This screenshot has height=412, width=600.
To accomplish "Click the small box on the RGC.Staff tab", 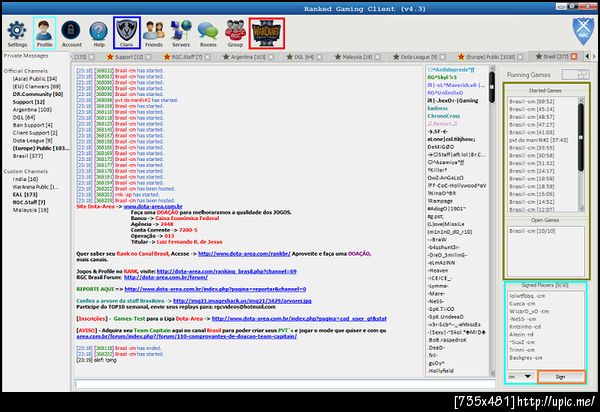I will 207,57.
